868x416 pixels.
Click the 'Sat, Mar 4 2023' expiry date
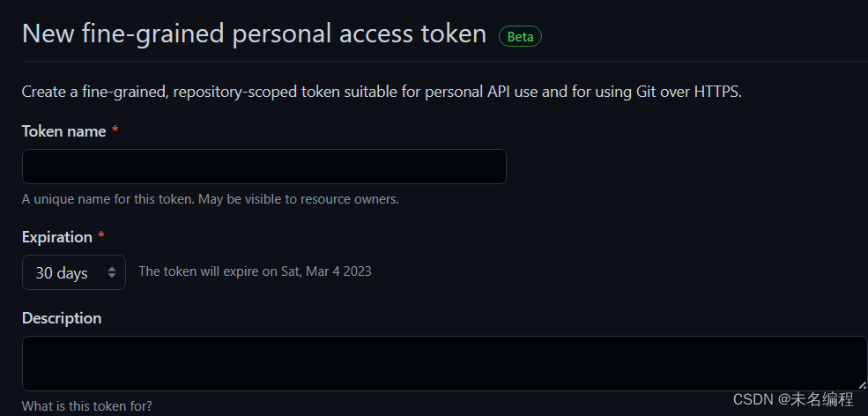pyautogui.click(x=326, y=271)
